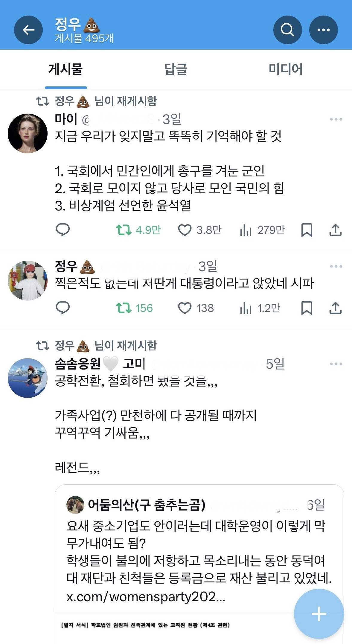Open the profile's three-dot options menu
This screenshot has width=352, height=644.
click(323, 30)
